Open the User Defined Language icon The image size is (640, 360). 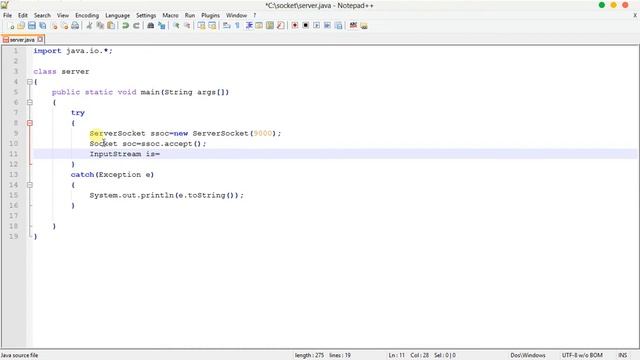click(x=259, y=26)
